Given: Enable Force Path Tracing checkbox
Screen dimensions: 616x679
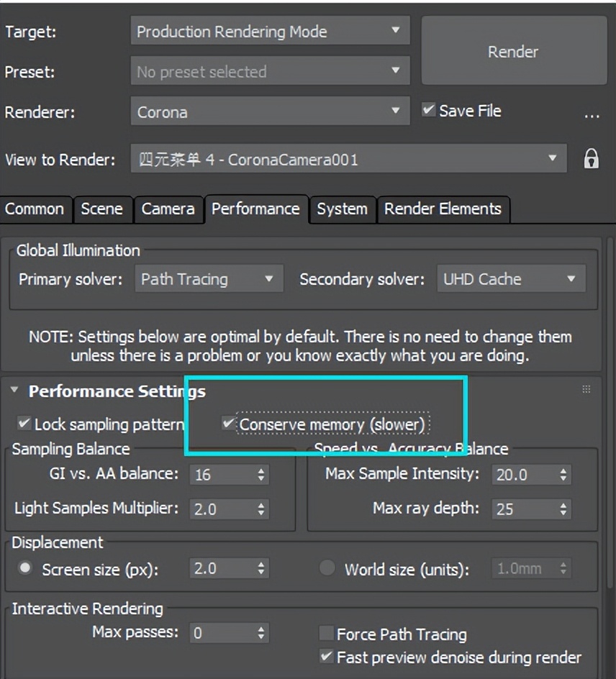Looking at the screenshot, I should (326, 633).
